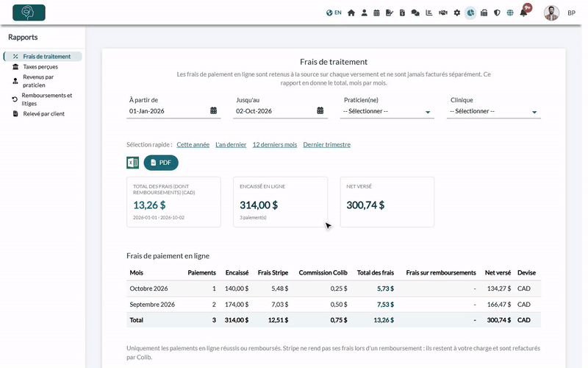Viewport: 588px width, 368px height.
Task: Click the Paiements column header
Action: click(x=201, y=272)
